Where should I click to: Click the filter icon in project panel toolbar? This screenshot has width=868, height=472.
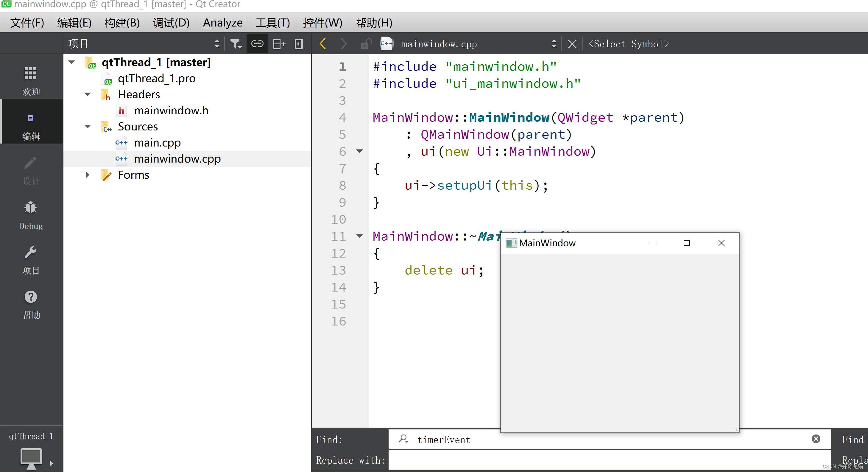pyautogui.click(x=235, y=43)
